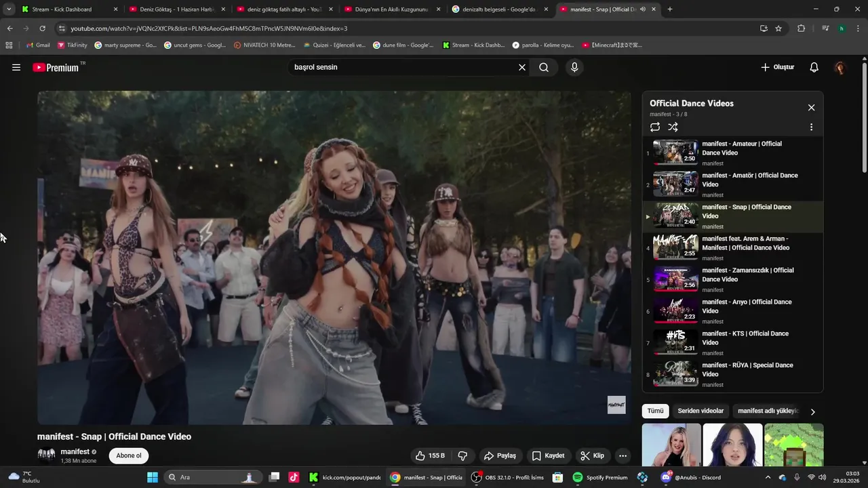Open the Minecraft bookmark
The height and width of the screenshot is (488, 868).
tap(612, 45)
